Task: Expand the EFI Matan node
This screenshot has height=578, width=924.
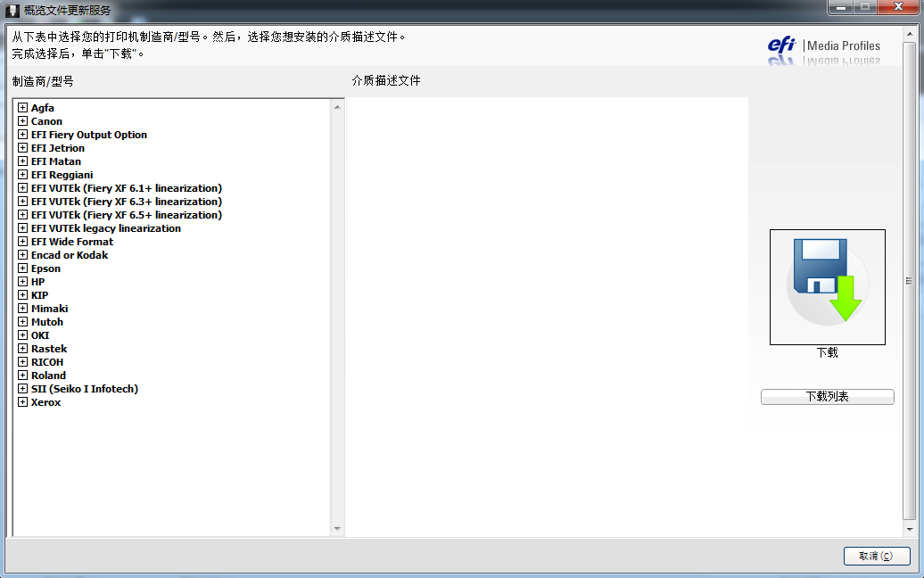Action: (22, 161)
